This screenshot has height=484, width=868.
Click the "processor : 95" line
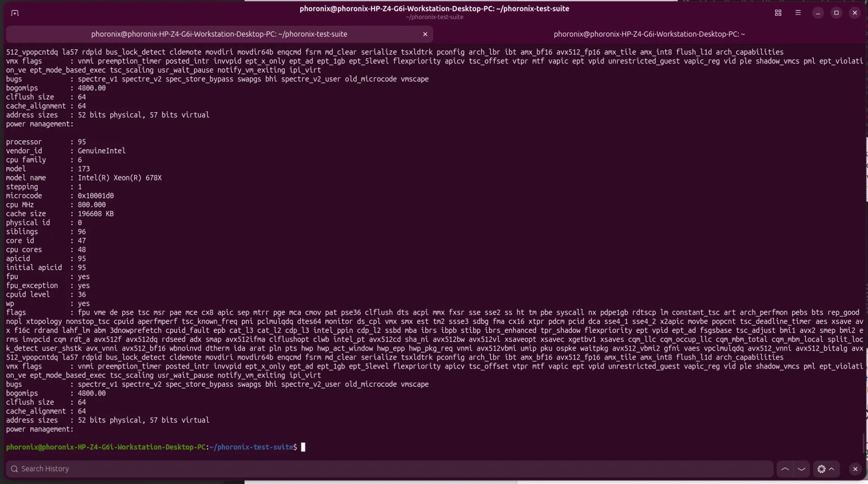coord(46,142)
